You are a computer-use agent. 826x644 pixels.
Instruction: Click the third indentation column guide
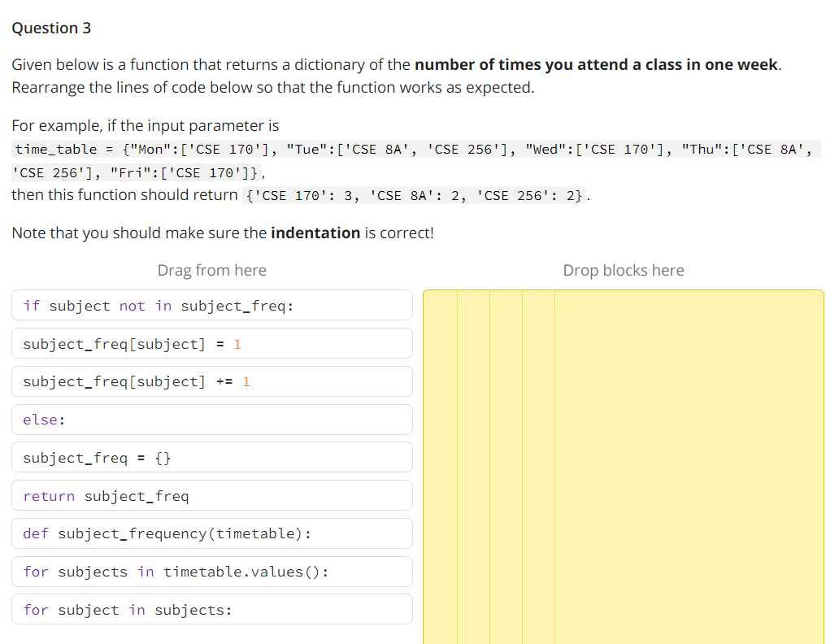click(x=506, y=463)
